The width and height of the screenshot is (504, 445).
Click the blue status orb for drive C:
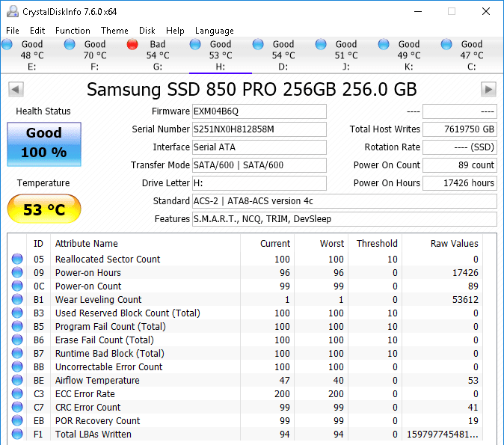(x=446, y=44)
